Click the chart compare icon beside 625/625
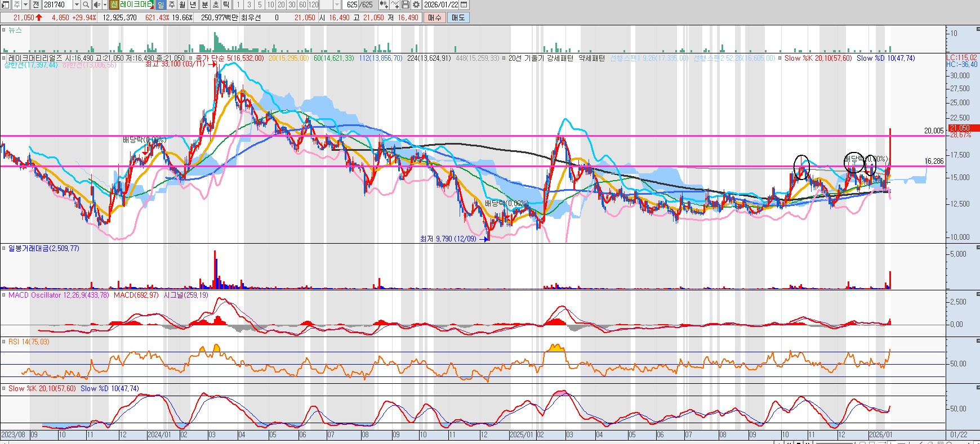The height and width of the screenshot is (444, 980). (384, 5)
